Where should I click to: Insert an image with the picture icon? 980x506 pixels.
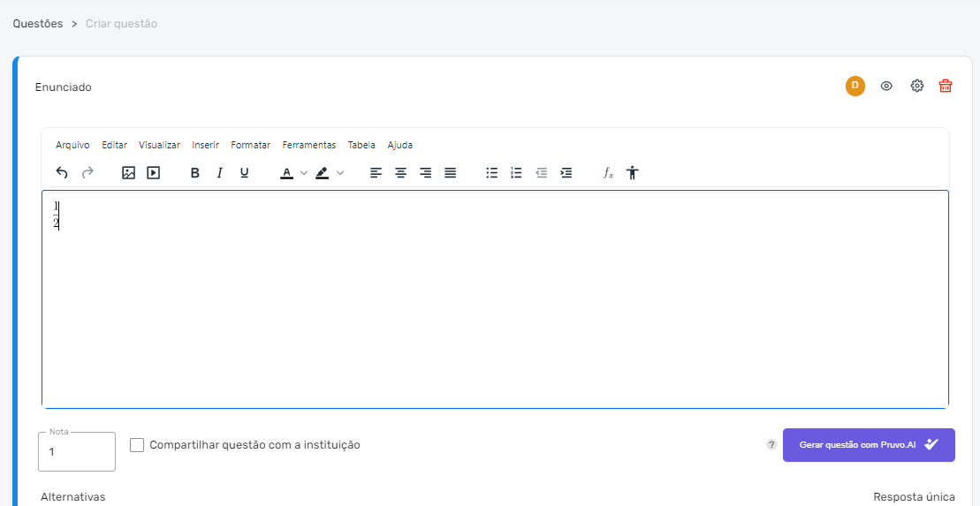(x=129, y=173)
